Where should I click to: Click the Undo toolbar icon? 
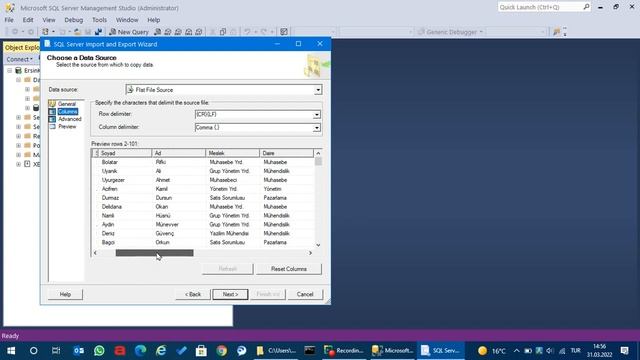[x=247, y=32]
